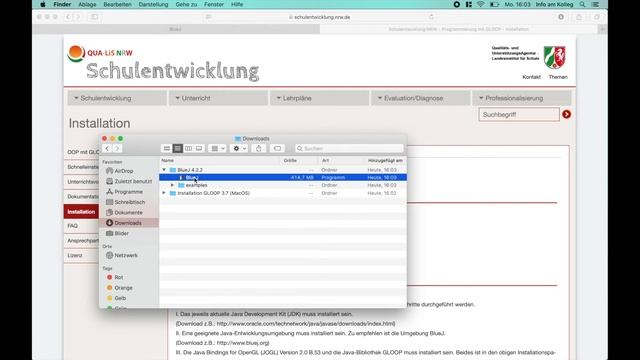This screenshot has height=360, width=640.
Task: Sort by Hinzugefügt am column header
Action: [x=385, y=160]
